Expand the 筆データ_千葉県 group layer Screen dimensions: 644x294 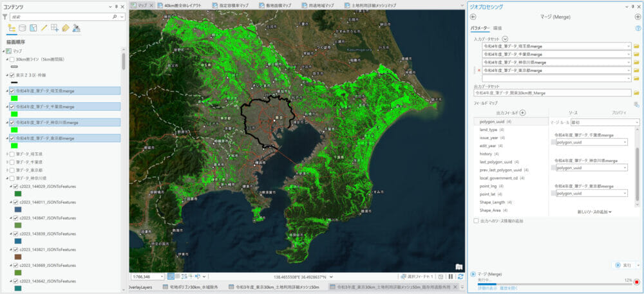pos(7,162)
